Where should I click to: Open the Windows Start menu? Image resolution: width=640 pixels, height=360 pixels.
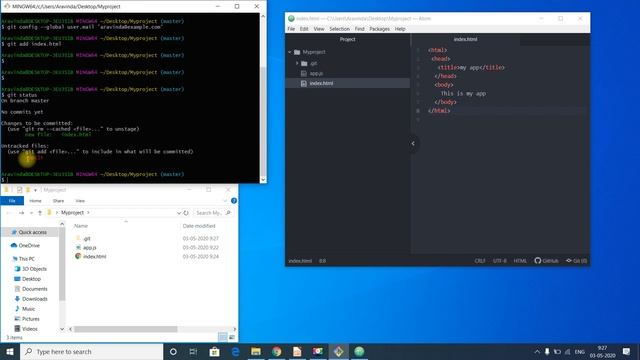[10, 351]
